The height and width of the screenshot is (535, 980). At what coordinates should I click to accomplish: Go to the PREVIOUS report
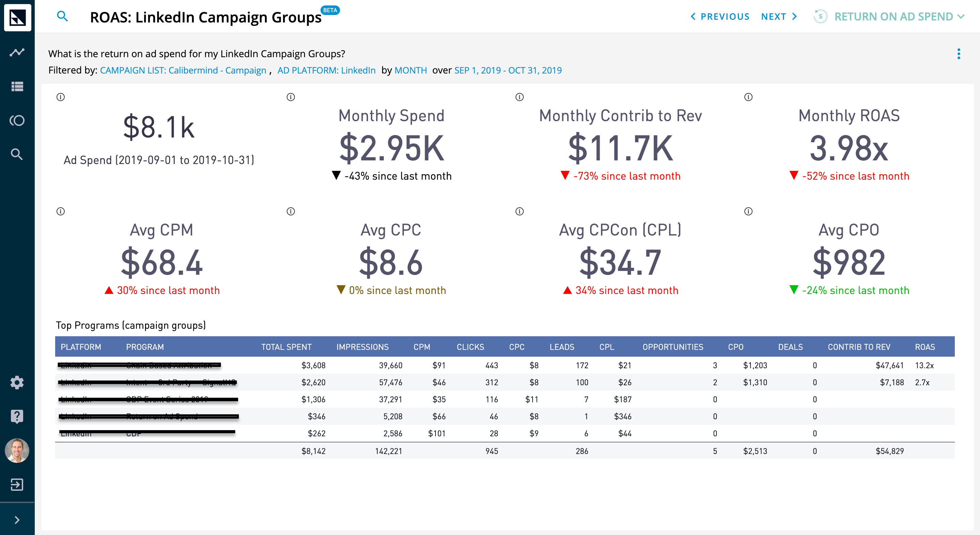720,17
